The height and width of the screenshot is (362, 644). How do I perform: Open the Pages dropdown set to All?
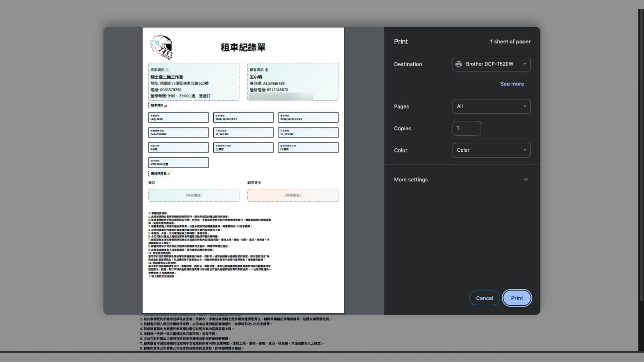491,106
